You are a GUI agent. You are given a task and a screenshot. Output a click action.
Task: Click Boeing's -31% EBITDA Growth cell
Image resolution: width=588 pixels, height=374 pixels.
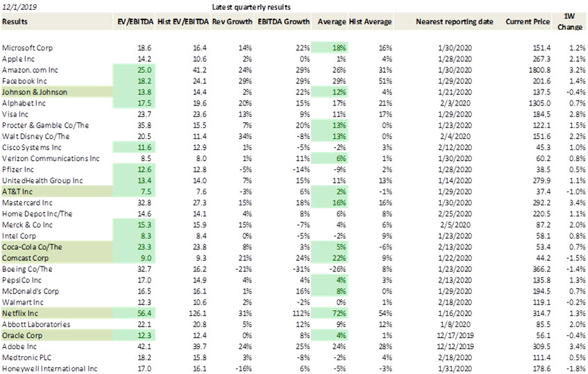301,269
